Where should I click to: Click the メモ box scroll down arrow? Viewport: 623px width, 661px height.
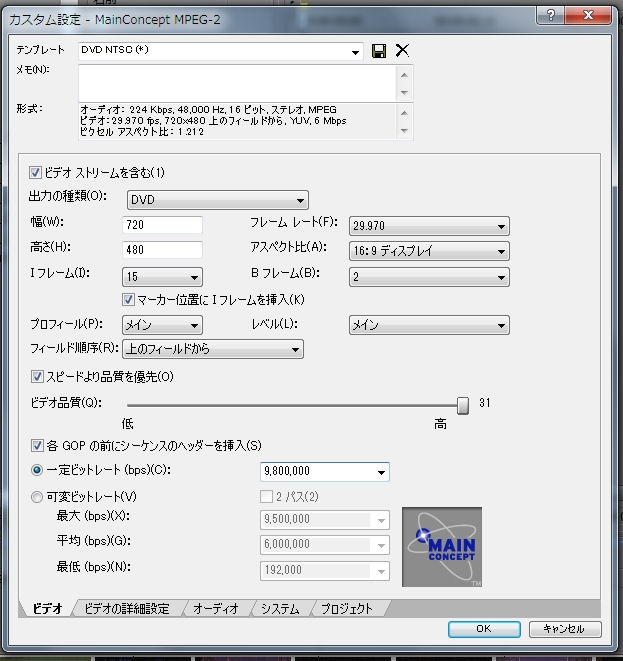404,92
